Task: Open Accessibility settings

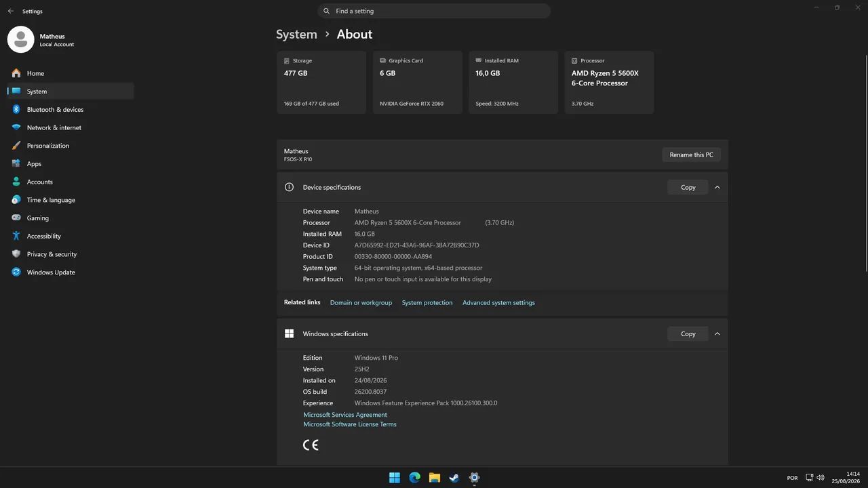Action: click(x=71, y=236)
